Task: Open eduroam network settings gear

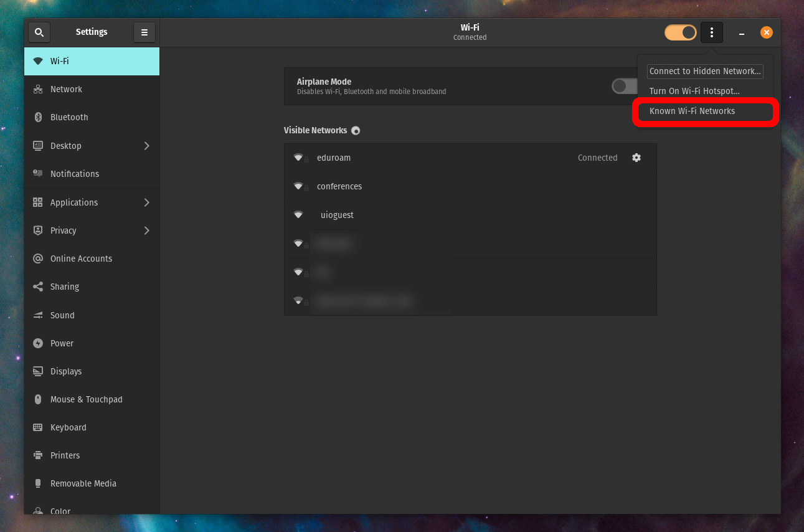Action: pyautogui.click(x=636, y=158)
